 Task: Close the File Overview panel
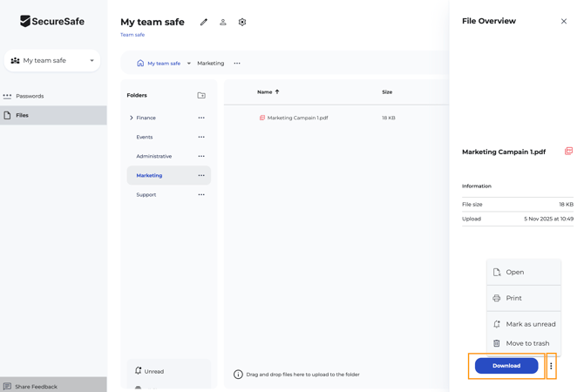click(564, 22)
